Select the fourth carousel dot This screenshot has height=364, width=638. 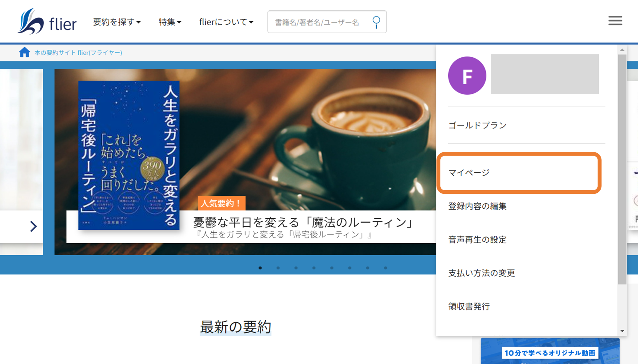(x=314, y=268)
